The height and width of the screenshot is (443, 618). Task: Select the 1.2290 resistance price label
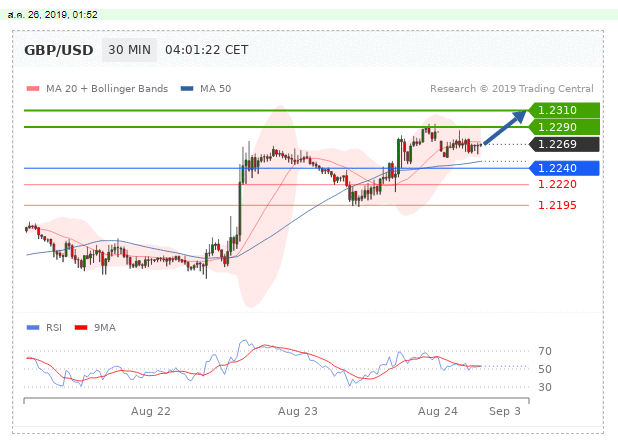coord(564,127)
